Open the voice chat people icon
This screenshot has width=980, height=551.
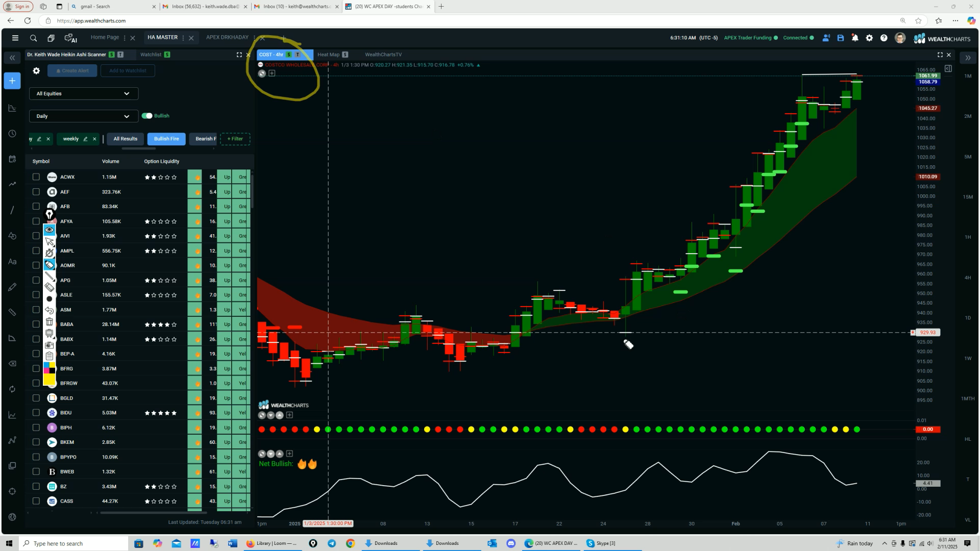826,38
